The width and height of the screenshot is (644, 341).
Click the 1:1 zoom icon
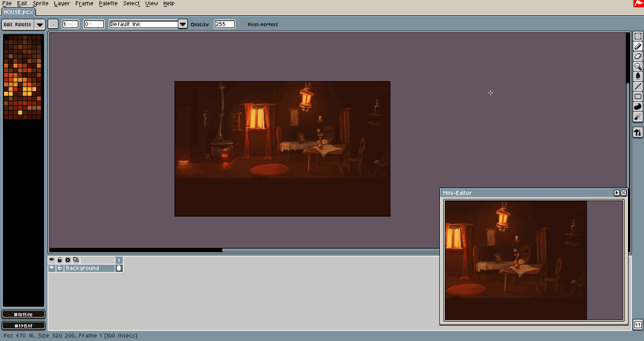point(638,325)
